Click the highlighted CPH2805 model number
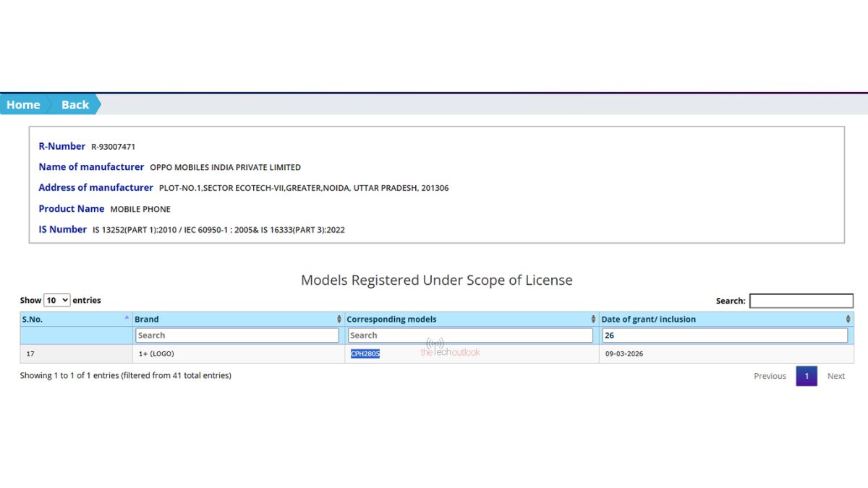Image resolution: width=868 pixels, height=488 pixels. click(x=365, y=354)
